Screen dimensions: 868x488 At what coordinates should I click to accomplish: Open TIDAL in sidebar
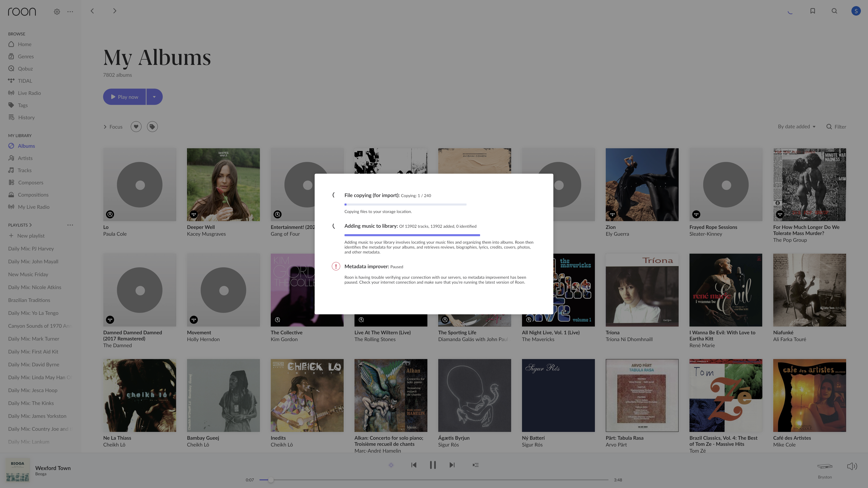(x=20, y=81)
